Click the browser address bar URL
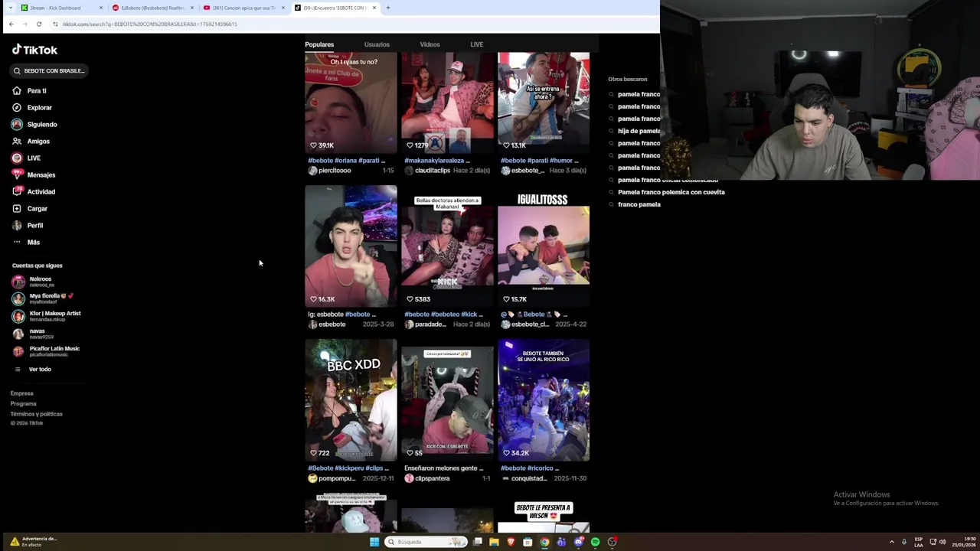 (x=150, y=24)
